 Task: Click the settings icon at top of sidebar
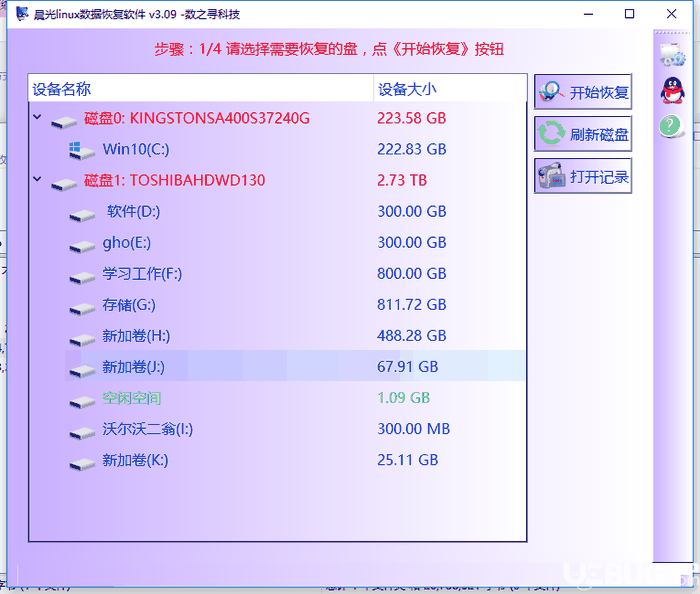(672, 55)
